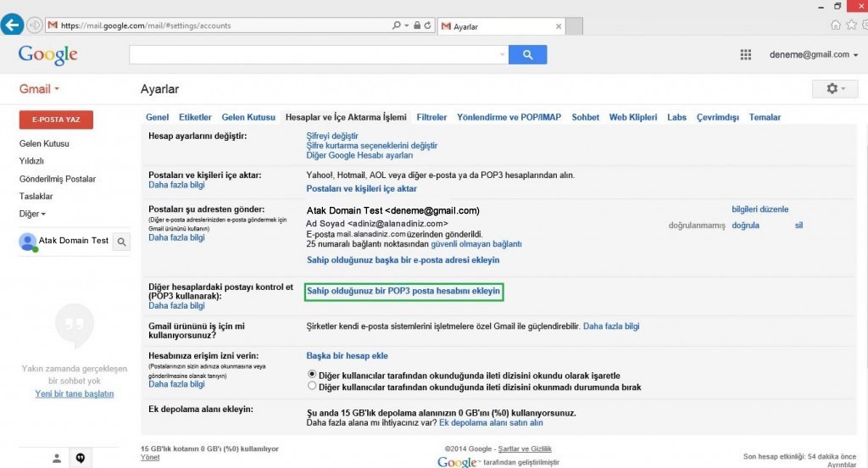Viewport: 868px width, 468px height.
Task: Switch to the Labs tab
Action: click(676, 117)
